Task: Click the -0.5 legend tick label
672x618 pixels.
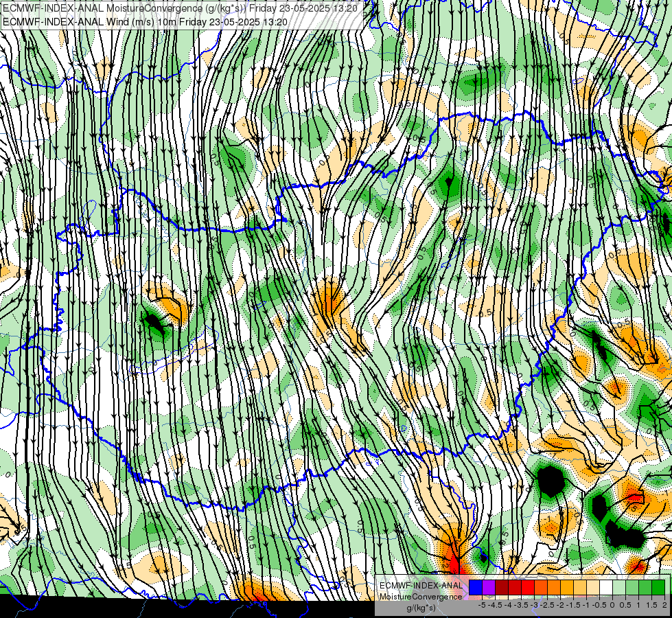Action: click(599, 605)
